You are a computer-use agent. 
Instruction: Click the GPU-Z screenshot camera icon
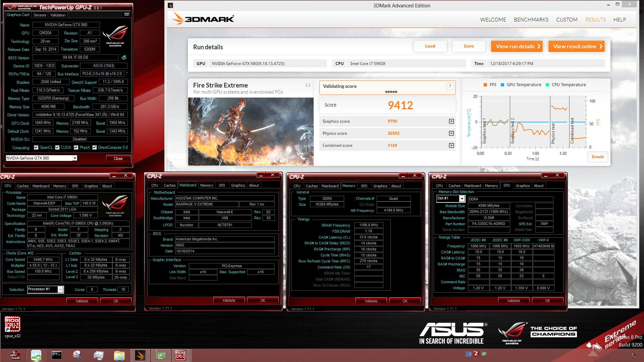[x=127, y=14]
